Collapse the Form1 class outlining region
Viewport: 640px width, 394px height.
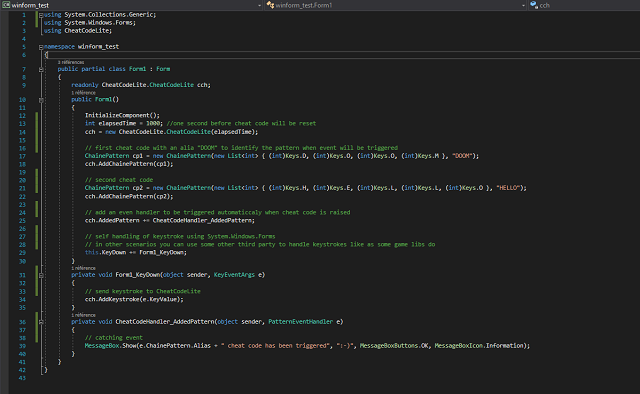[x=41, y=69]
